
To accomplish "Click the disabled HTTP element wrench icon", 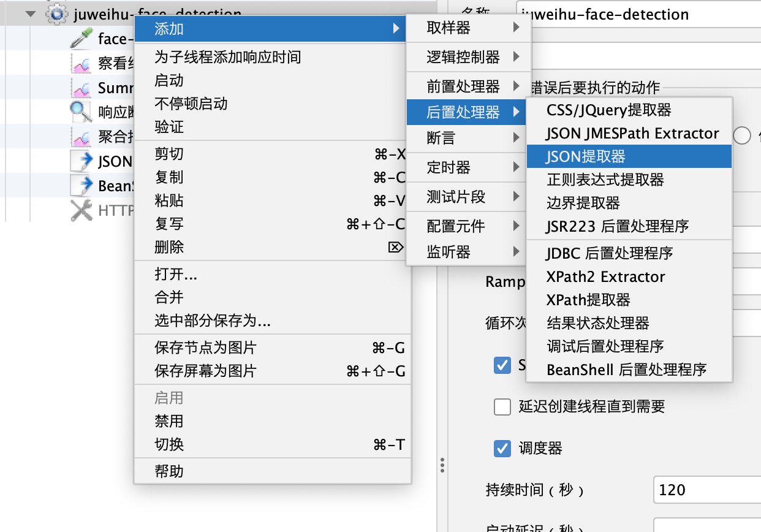I will click(x=80, y=210).
